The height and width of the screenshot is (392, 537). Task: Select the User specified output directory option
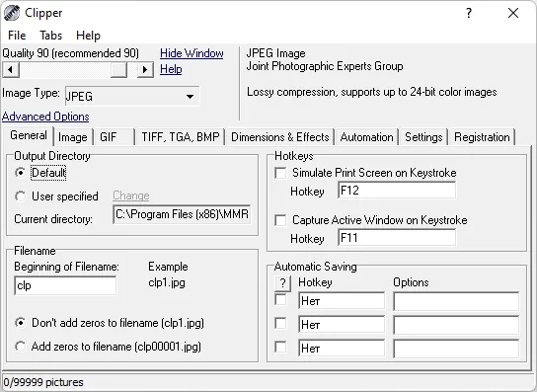click(20, 196)
